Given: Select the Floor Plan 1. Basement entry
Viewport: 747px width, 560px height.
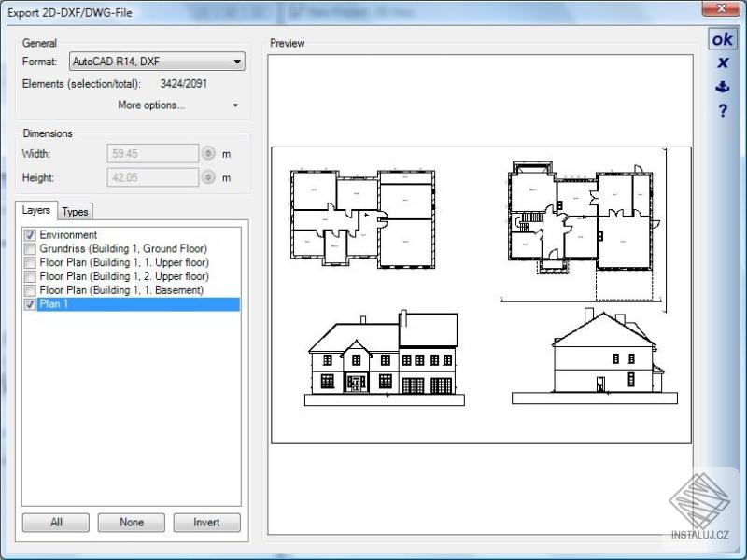Looking at the screenshot, I should point(121,290).
